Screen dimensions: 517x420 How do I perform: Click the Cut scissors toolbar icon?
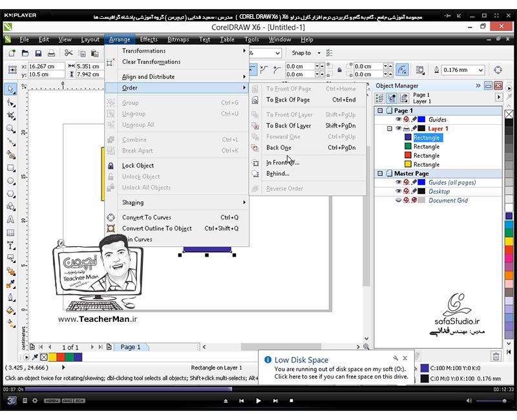coord(69,53)
